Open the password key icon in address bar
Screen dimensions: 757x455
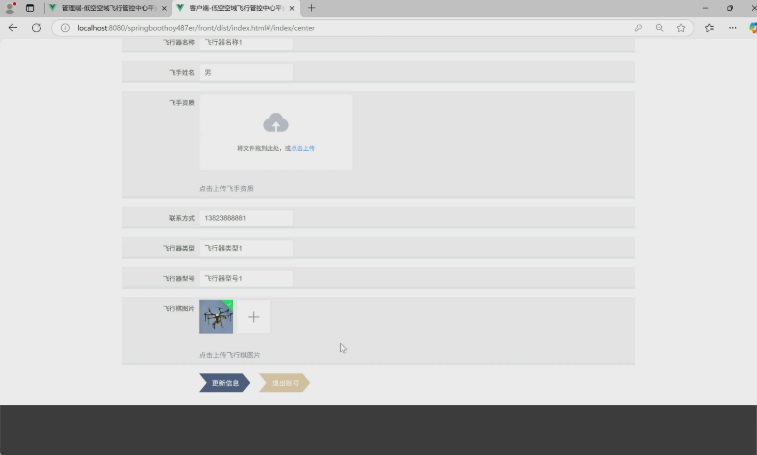638,28
